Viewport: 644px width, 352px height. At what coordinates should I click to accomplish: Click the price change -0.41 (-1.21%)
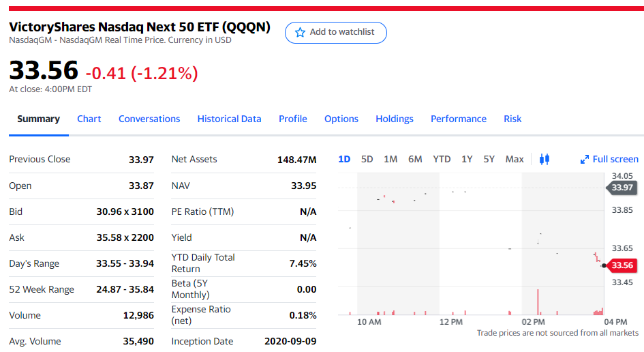[142, 73]
